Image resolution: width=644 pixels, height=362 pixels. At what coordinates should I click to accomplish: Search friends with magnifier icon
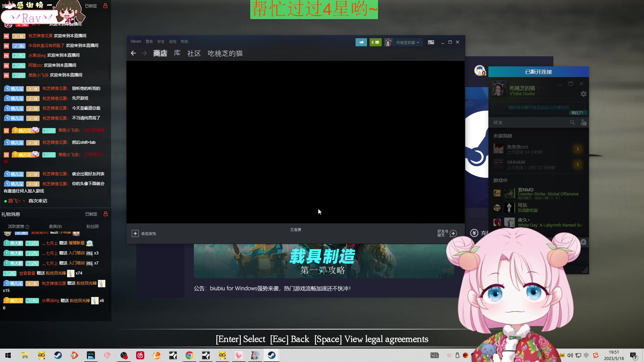click(573, 123)
